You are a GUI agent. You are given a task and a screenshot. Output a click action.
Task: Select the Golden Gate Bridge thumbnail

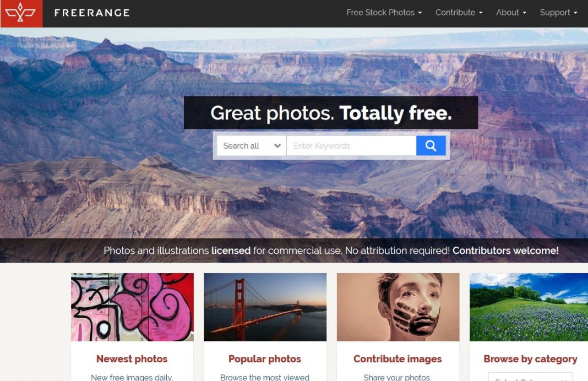click(x=265, y=307)
